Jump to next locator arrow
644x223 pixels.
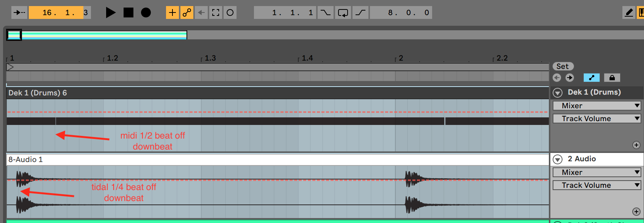pyautogui.click(x=570, y=78)
